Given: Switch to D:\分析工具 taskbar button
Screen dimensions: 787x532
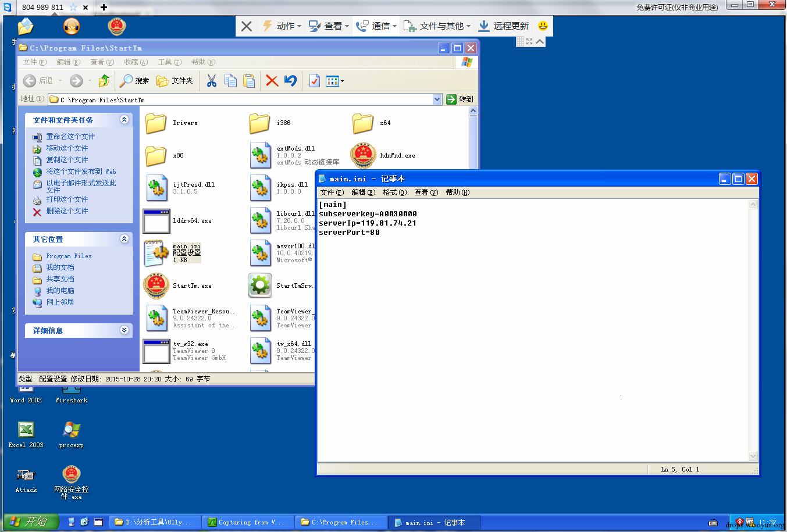Looking at the screenshot, I should pyautogui.click(x=155, y=522).
